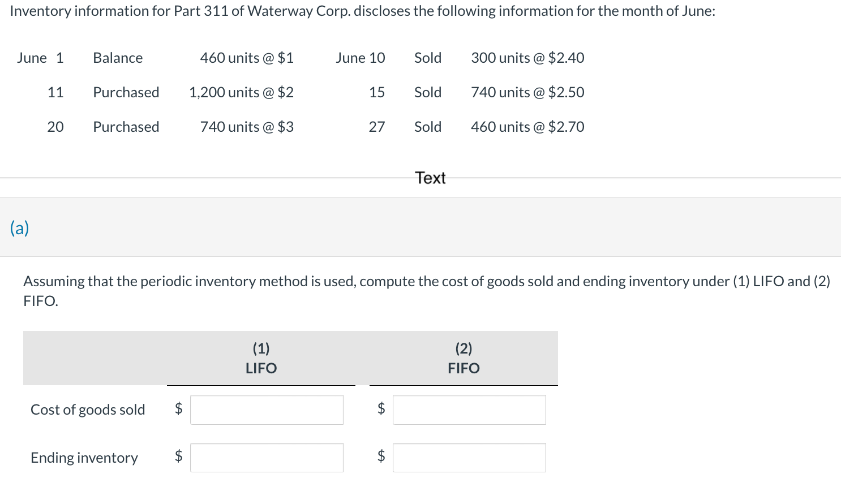The image size is (841, 504).
Task: Click the Ending inventory row label
Action: point(83,457)
